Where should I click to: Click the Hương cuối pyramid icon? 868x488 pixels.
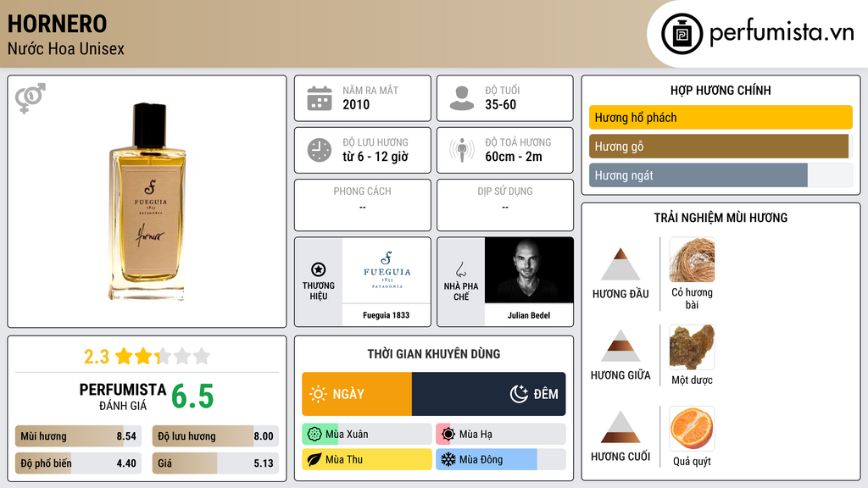[x=620, y=427]
